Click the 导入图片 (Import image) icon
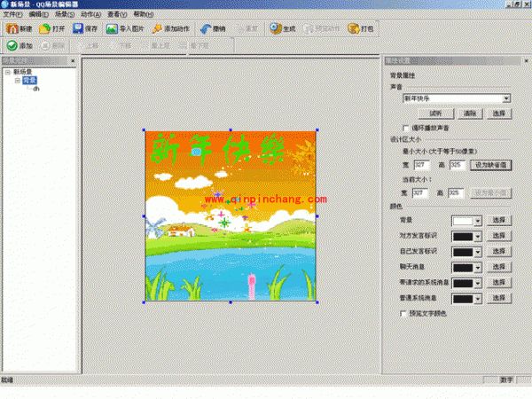This screenshot has height=399, width=532. [x=112, y=29]
